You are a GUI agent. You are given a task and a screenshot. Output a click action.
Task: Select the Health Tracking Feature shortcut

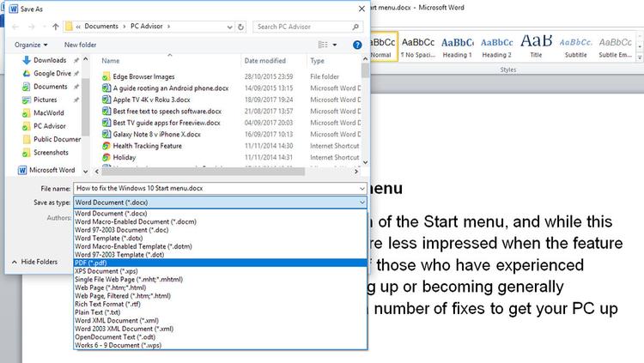click(148, 146)
